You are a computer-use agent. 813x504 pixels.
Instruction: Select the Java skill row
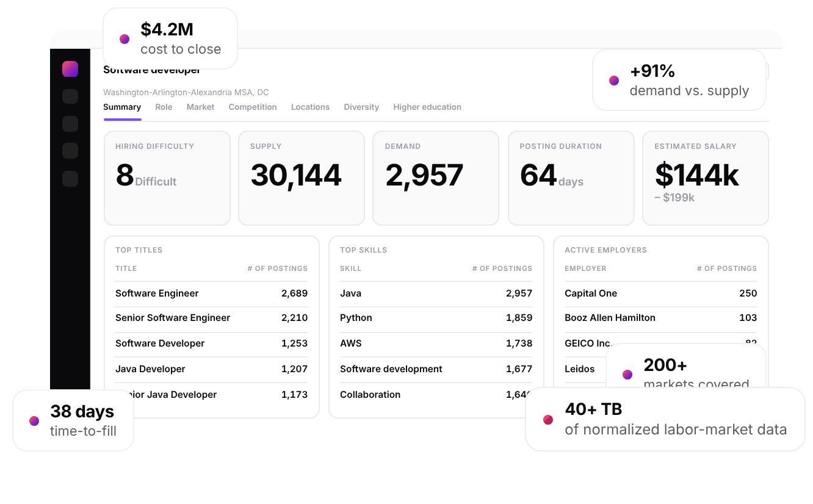point(436,293)
